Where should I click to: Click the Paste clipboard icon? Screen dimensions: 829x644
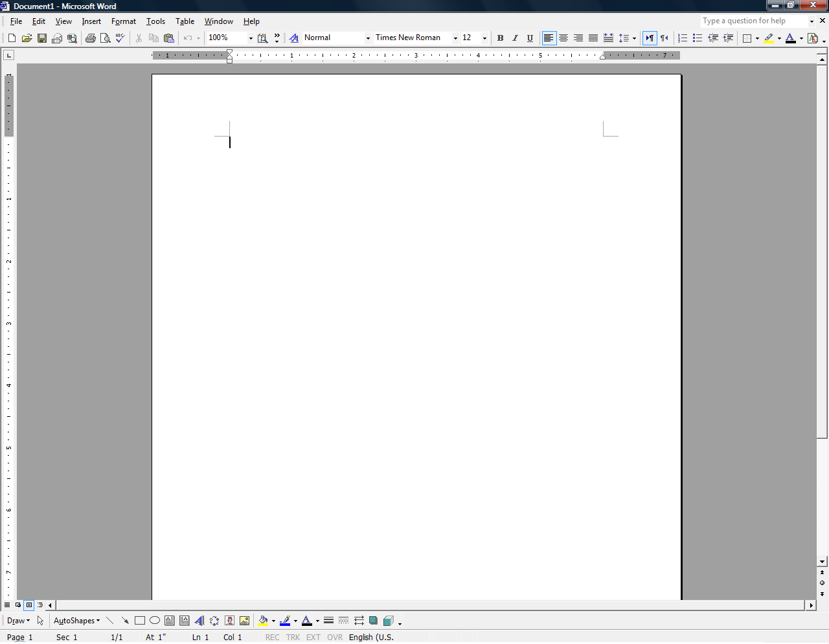169,38
